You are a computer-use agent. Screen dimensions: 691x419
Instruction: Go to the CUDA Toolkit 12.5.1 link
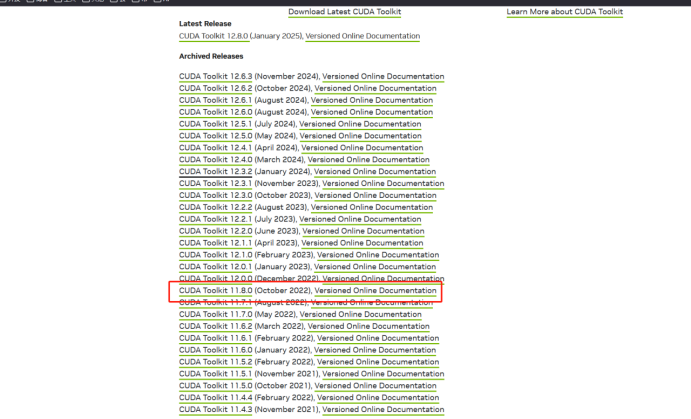point(215,124)
